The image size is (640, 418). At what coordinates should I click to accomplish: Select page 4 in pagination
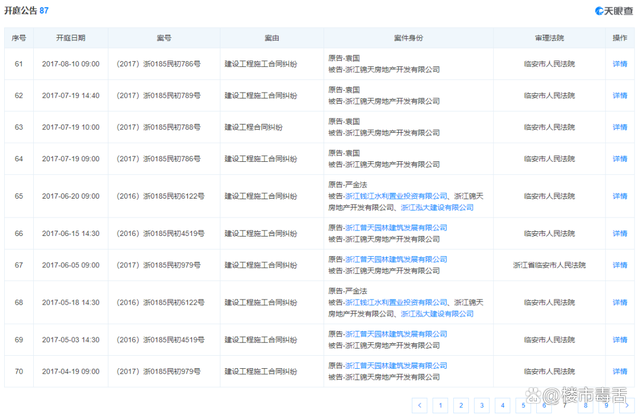[503, 405]
